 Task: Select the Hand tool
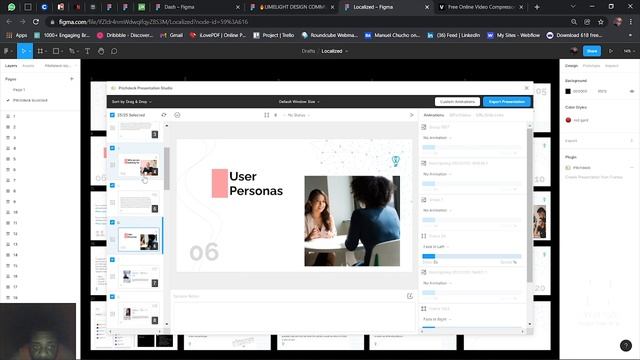(101, 51)
